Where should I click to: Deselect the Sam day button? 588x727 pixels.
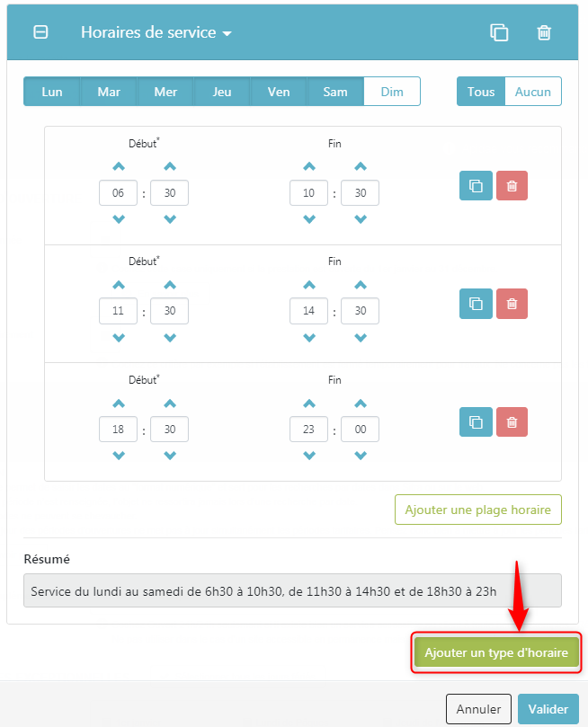point(335,92)
